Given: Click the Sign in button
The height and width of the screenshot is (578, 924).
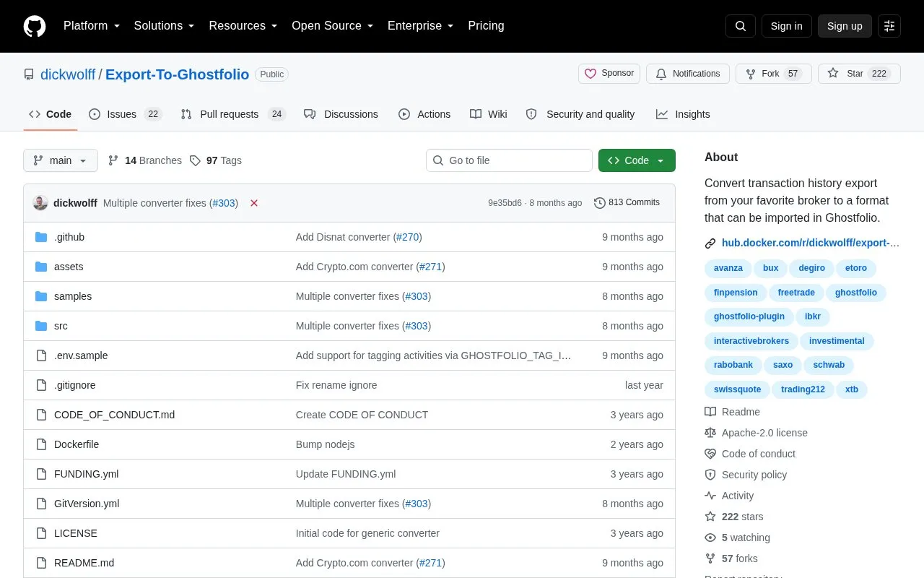Looking at the screenshot, I should [x=786, y=26].
